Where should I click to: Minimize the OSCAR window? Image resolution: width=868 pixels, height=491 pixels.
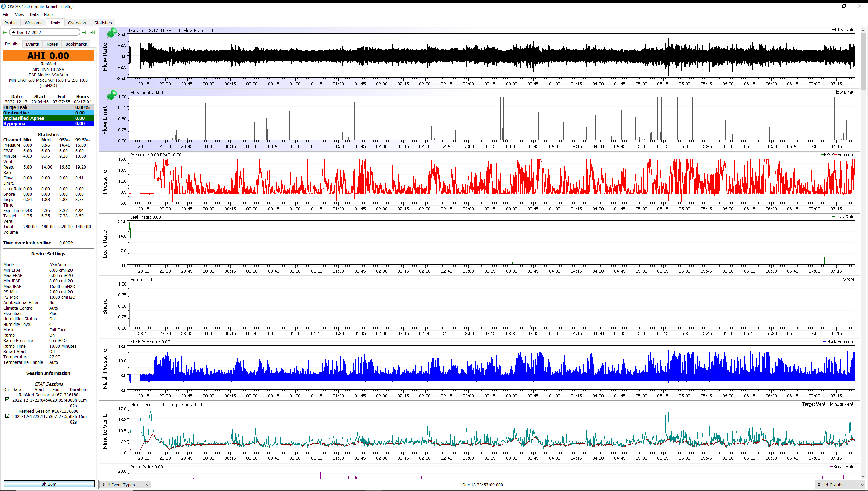click(829, 6)
